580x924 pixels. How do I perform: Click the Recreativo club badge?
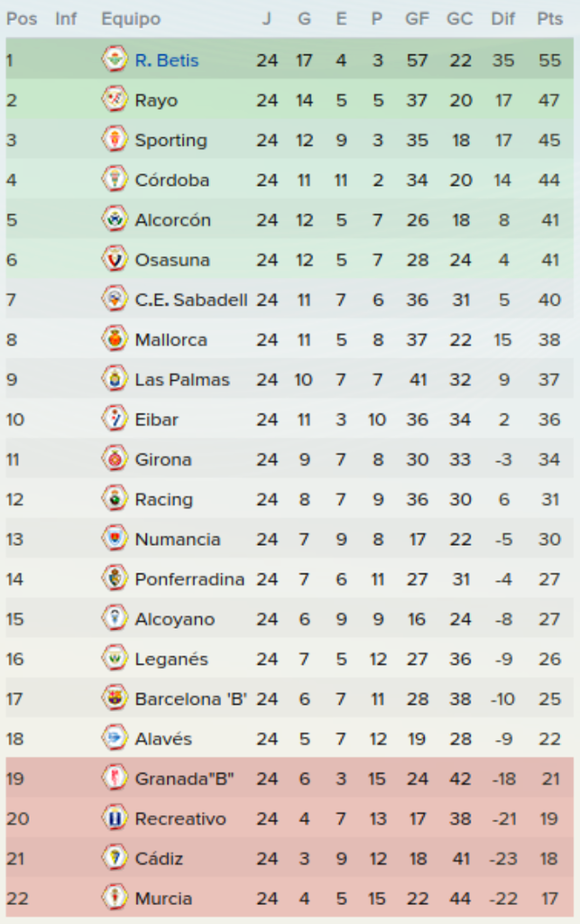(115, 818)
